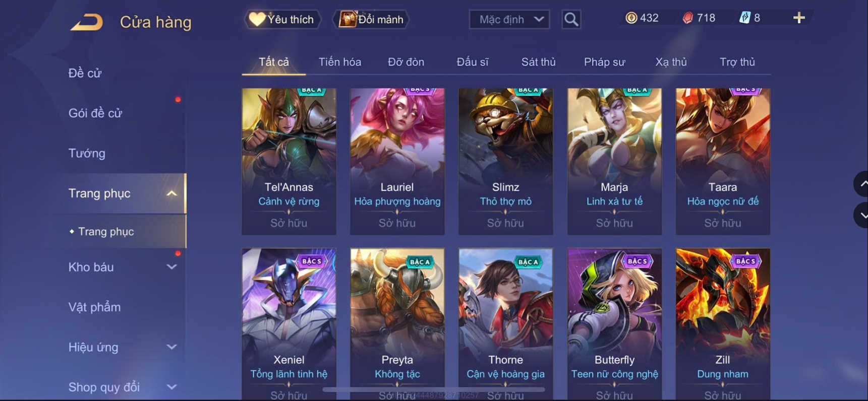Open the Tướng sidebar menu item
The width and height of the screenshot is (868, 401).
[87, 153]
